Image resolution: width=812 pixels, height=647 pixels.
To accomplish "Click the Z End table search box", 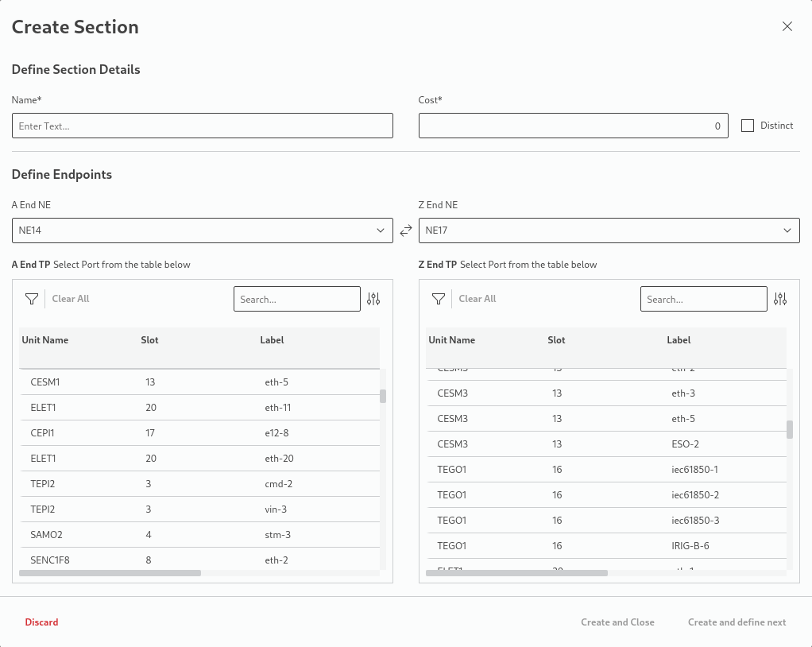I will (x=703, y=300).
